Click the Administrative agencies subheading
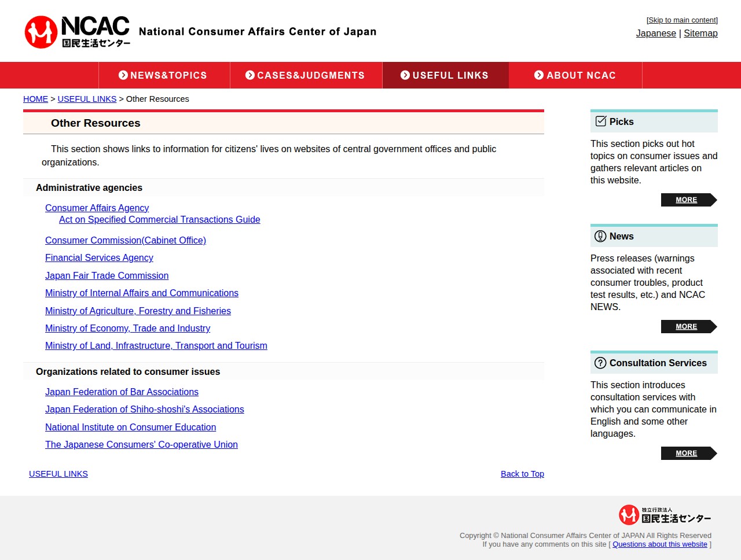The height and width of the screenshot is (560, 741). (89, 187)
